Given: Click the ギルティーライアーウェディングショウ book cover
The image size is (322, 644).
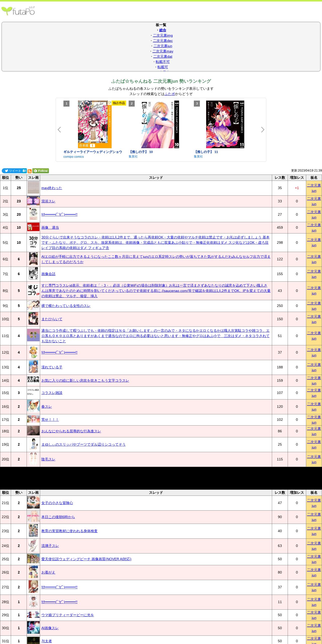Looking at the screenshot, I should [x=95, y=124].
